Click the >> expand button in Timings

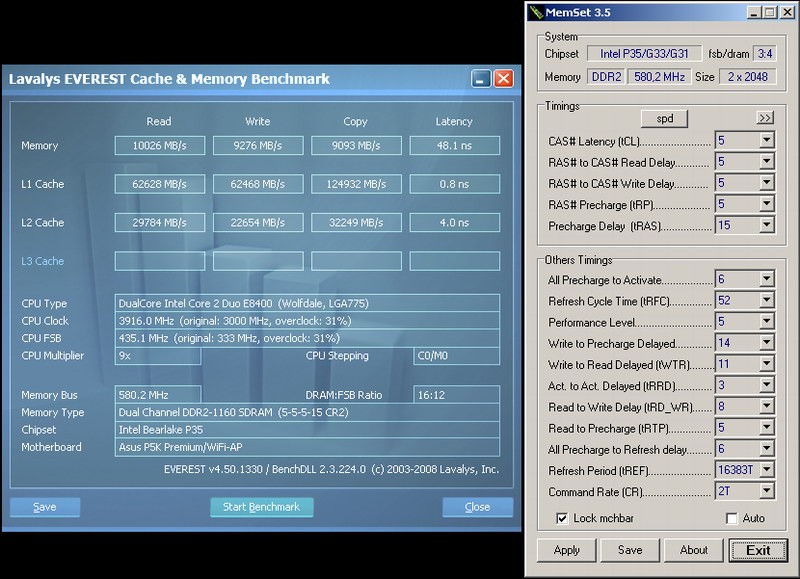click(x=765, y=118)
